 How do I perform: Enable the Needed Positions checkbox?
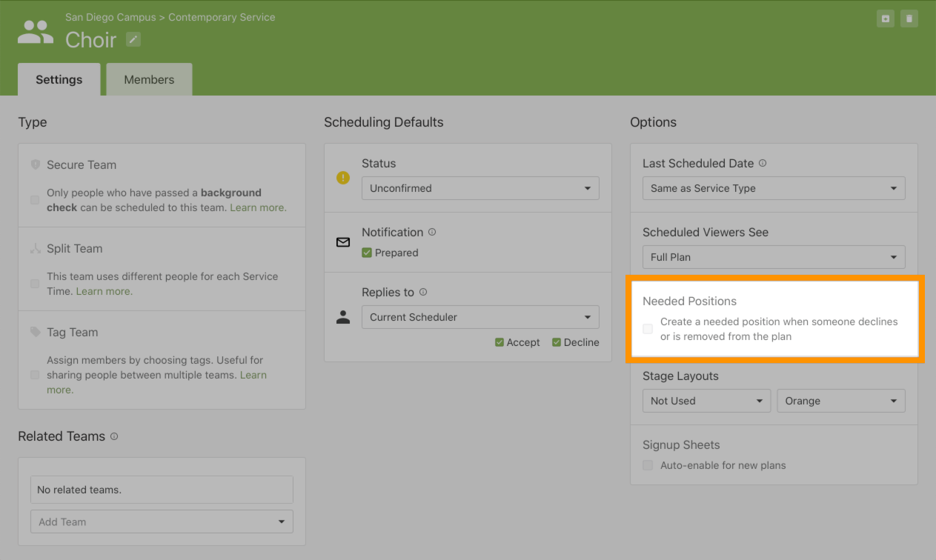click(x=648, y=329)
